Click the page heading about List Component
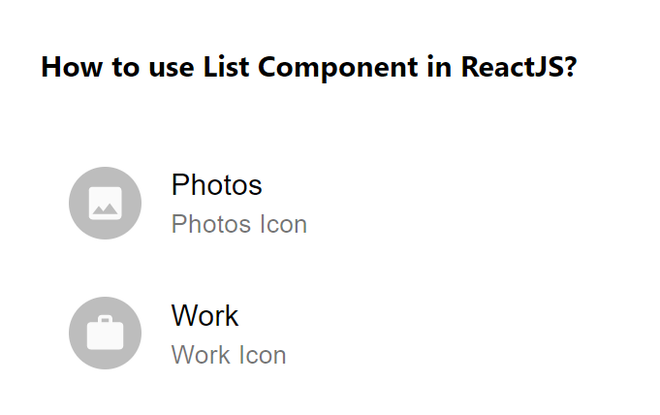The width and height of the screenshot is (660, 415). tap(308, 68)
